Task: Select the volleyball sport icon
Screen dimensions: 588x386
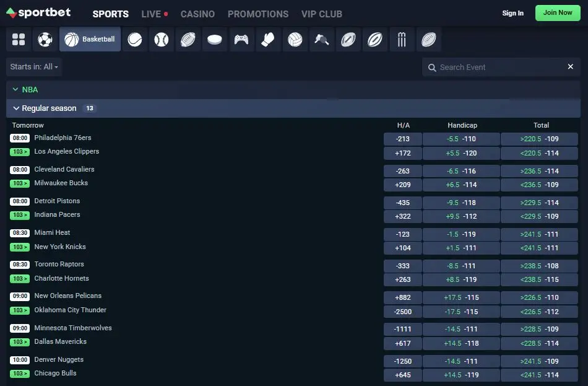Action: 295,38
